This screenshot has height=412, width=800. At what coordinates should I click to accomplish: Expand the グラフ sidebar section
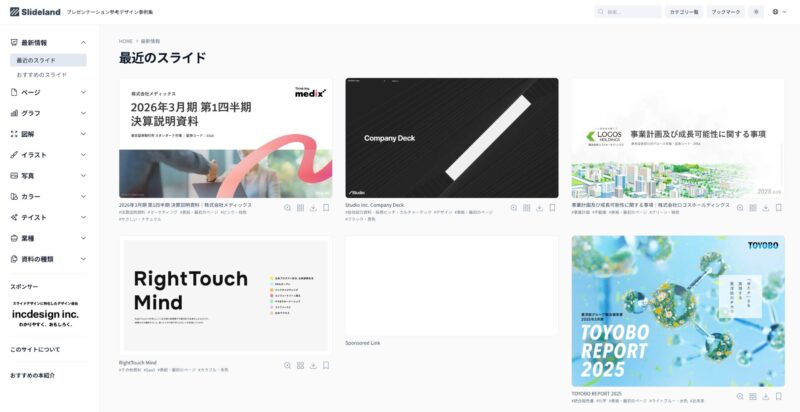[x=48, y=113]
